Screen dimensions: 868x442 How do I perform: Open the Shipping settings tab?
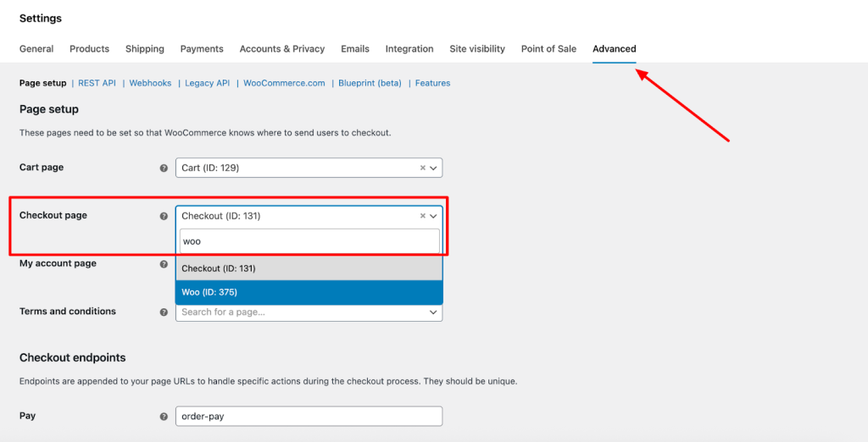click(x=145, y=49)
